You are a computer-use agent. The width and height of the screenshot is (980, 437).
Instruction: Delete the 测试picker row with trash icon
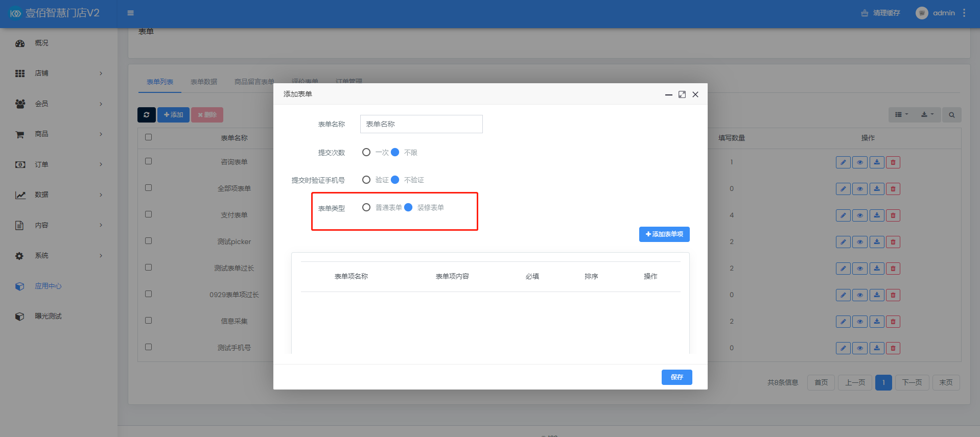click(893, 242)
